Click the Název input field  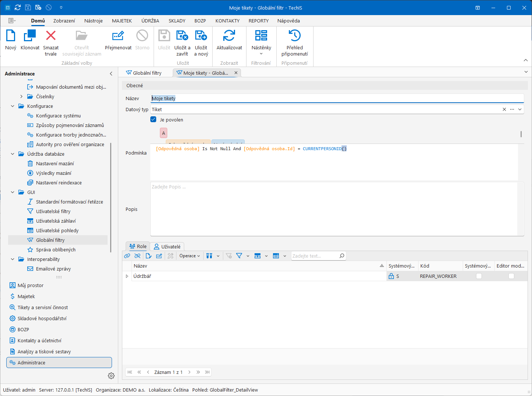(x=337, y=98)
